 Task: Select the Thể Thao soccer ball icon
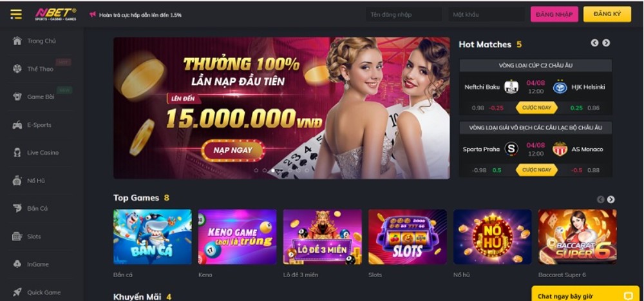click(x=17, y=69)
